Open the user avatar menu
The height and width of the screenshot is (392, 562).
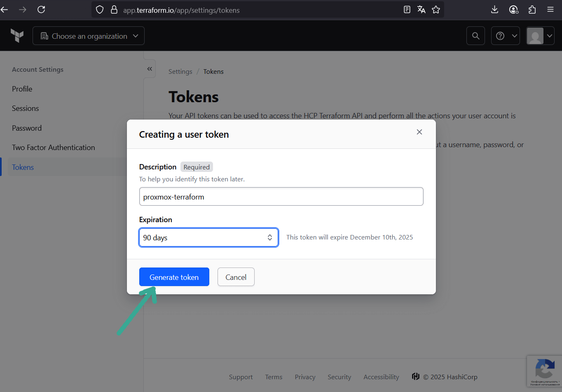(x=540, y=36)
